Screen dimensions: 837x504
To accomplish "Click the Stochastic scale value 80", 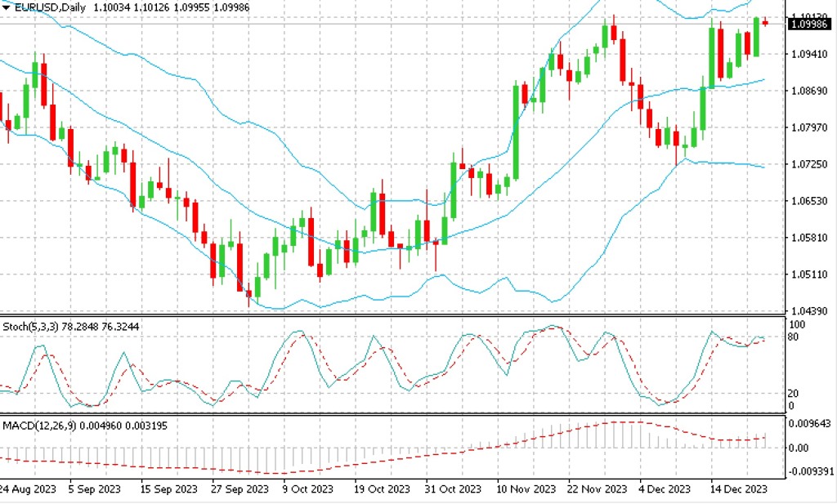I will 794,337.
